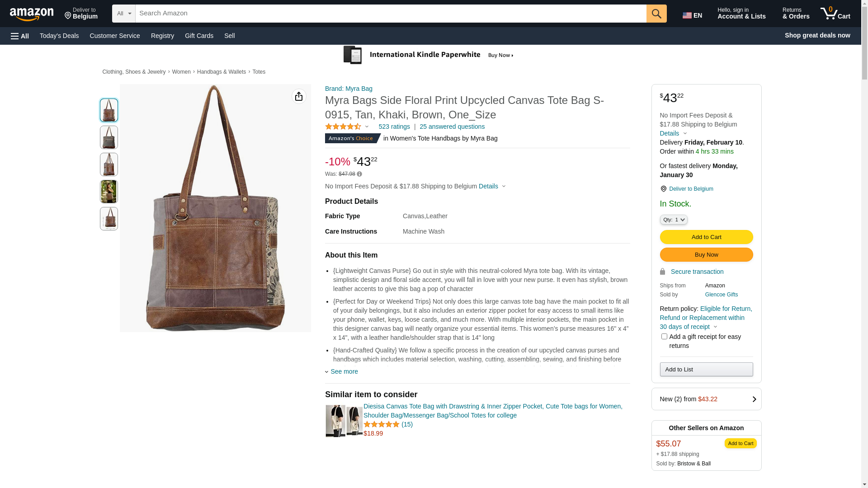Open the search category All dropdown
The image size is (868, 488).
(x=124, y=14)
